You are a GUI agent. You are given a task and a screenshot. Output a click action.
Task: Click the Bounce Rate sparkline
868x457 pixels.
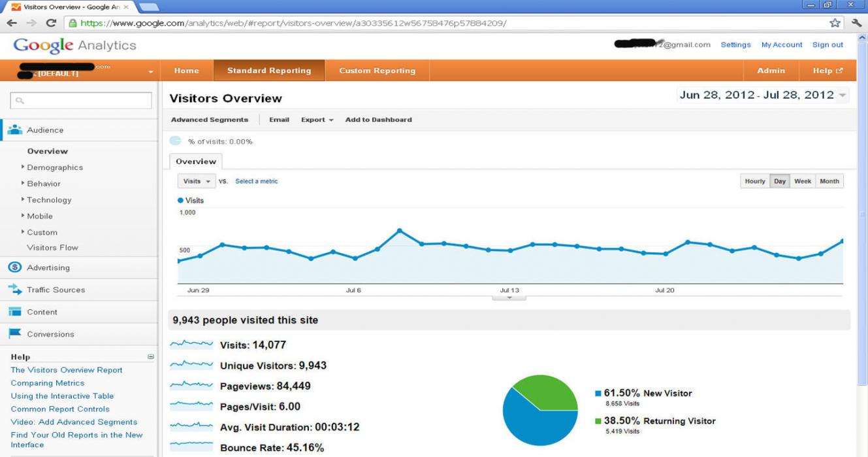coord(191,447)
